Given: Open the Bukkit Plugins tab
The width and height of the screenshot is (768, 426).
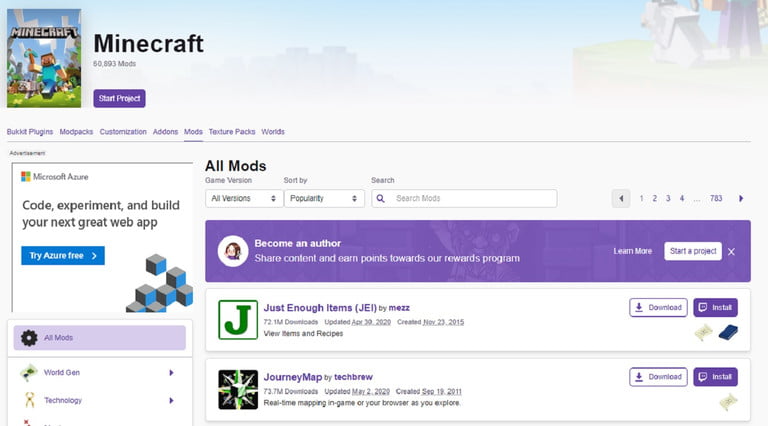Looking at the screenshot, I should tap(30, 132).
